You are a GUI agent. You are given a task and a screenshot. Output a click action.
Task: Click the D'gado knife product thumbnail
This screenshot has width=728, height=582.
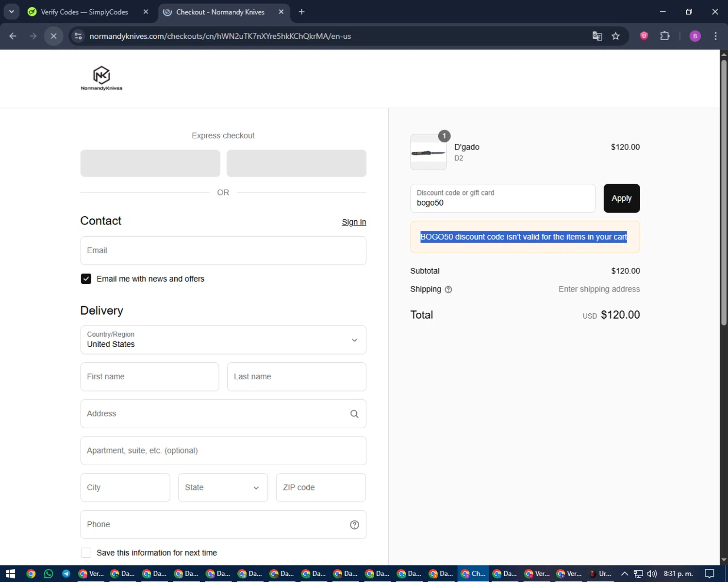pos(428,152)
